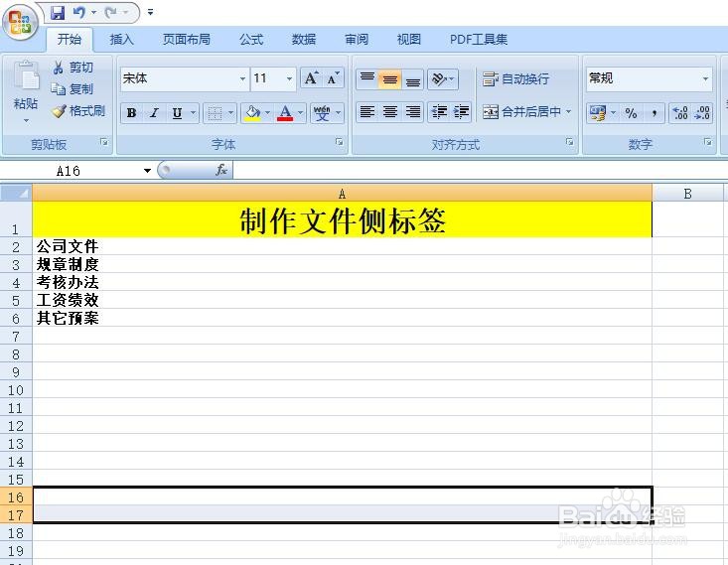Viewport: 728px width, 565px height.
Task: Open the Quick Access Toolbar customize arrow
Action: coord(150,13)
